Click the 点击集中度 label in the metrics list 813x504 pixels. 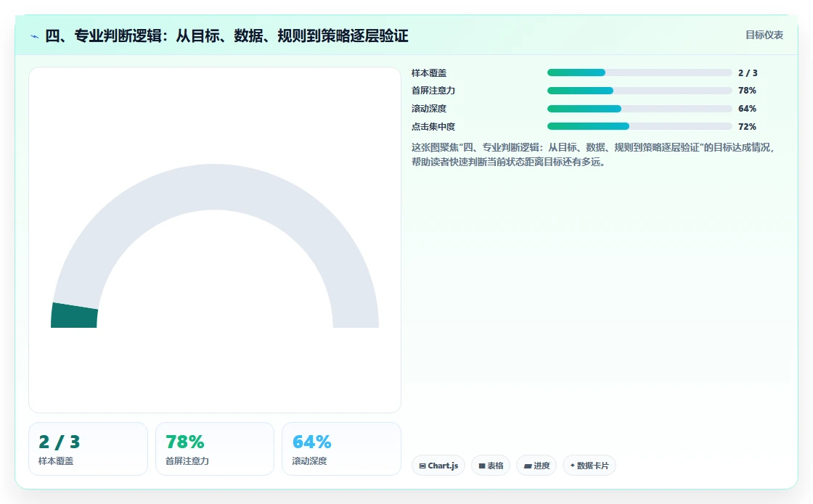(x=433, y=127)
